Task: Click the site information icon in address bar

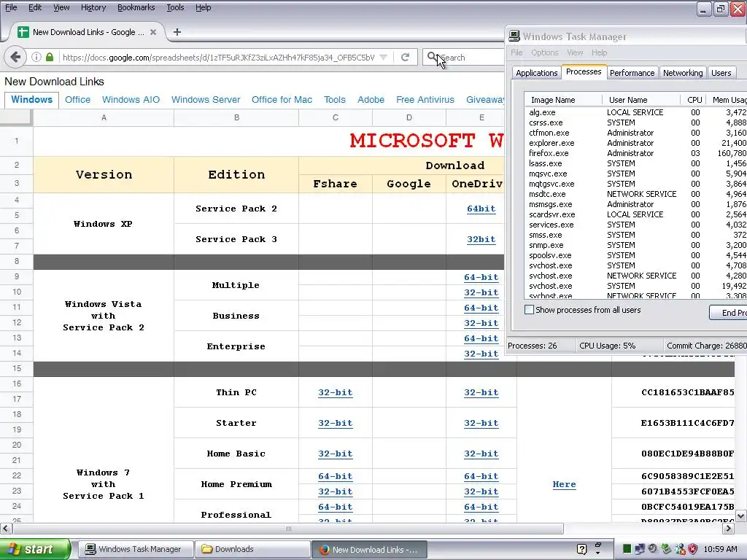Action: 36,57
